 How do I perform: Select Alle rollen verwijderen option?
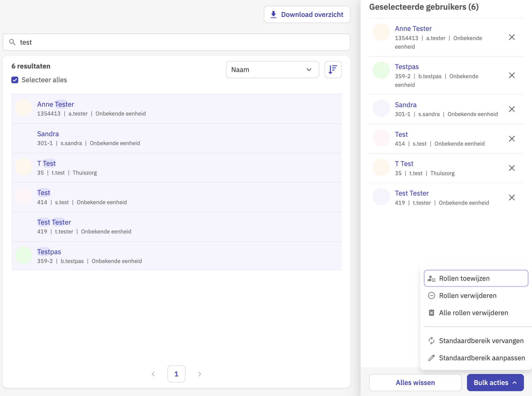(x=473, y=313)
